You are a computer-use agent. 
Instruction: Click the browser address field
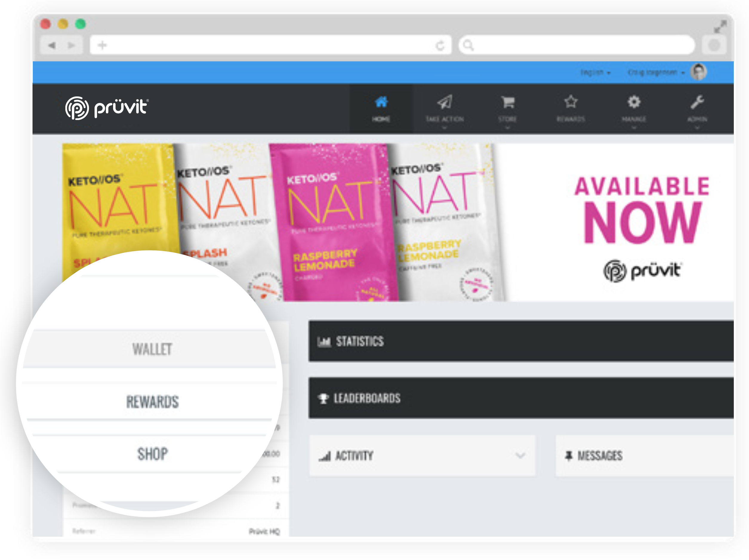coord(271,45)
